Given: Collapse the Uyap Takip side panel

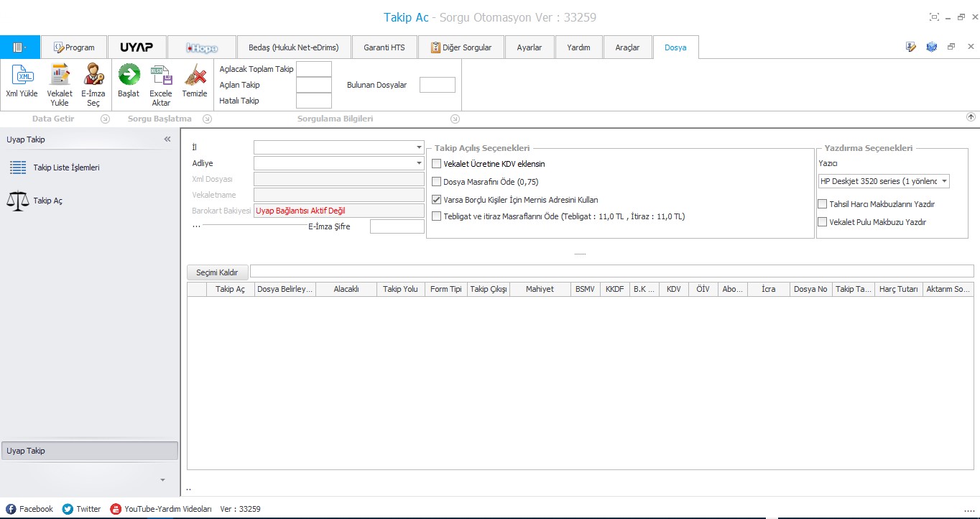Looking at the screenshot, I should click(x=167, y=139).
